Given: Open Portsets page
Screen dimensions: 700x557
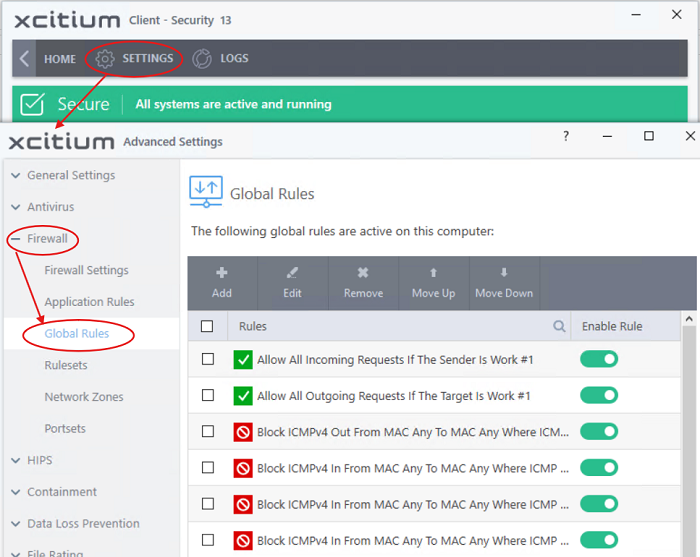Looking at the screenshot, I should (65, 429).
